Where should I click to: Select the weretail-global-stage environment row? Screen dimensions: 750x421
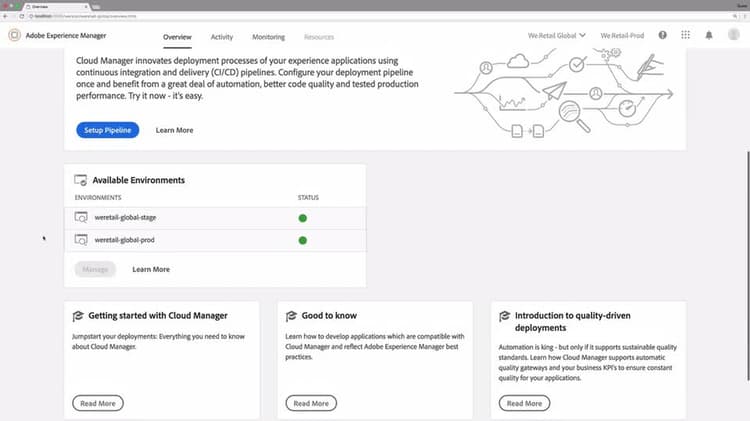tap(215, 218)
